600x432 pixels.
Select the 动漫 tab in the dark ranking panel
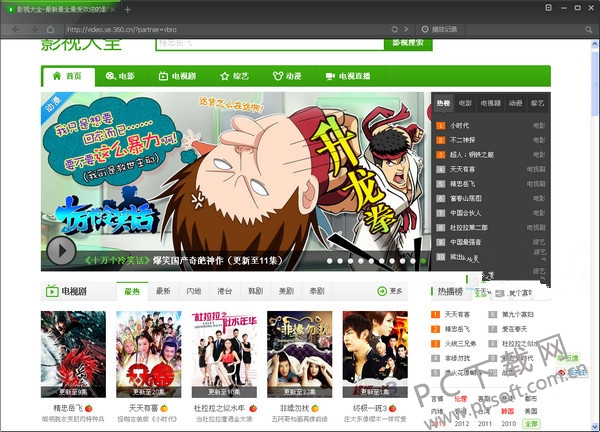[515, 103]
